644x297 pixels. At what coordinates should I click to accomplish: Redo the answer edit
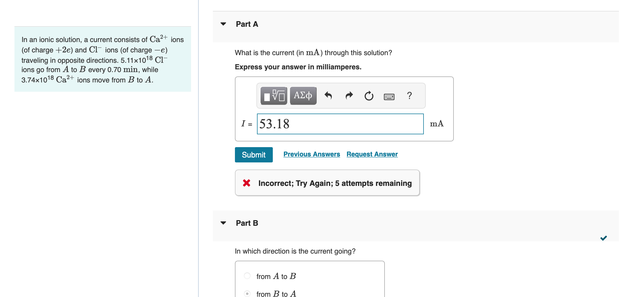pyautogui.click(x=349, y=96)
